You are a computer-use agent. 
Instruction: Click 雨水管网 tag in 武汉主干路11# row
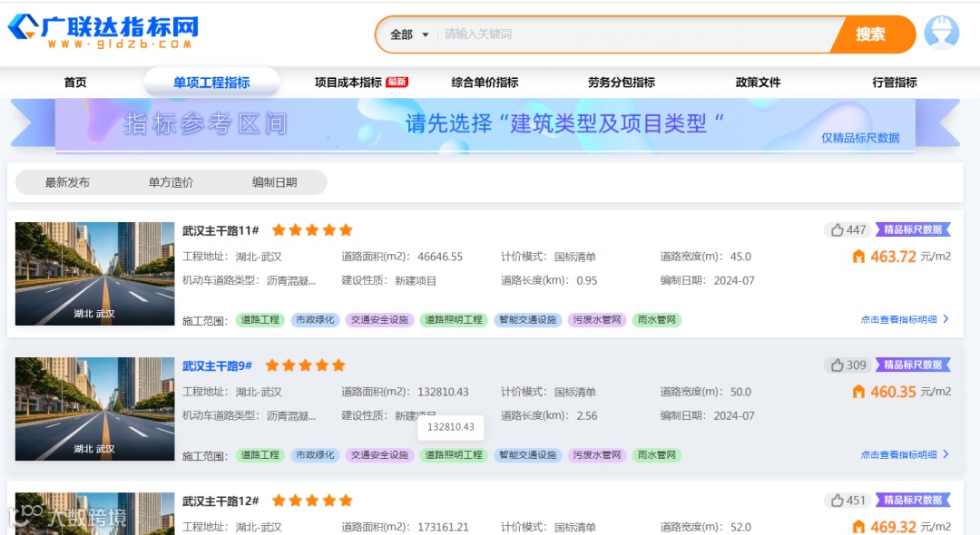[x=656, y=319]
